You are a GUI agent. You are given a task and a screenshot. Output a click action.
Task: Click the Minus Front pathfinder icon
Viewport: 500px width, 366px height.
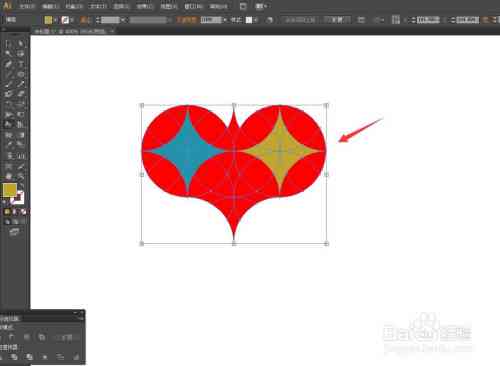11,337
